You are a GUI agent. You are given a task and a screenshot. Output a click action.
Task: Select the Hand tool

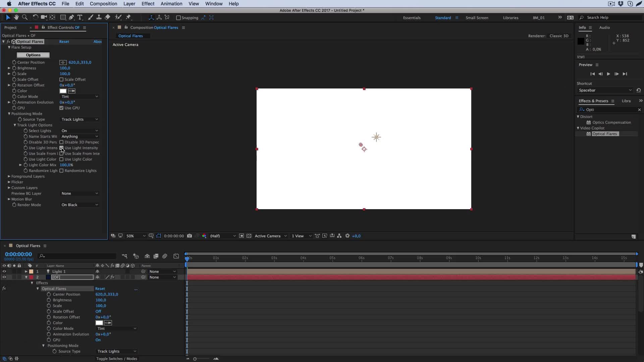(x=16, y=17)
